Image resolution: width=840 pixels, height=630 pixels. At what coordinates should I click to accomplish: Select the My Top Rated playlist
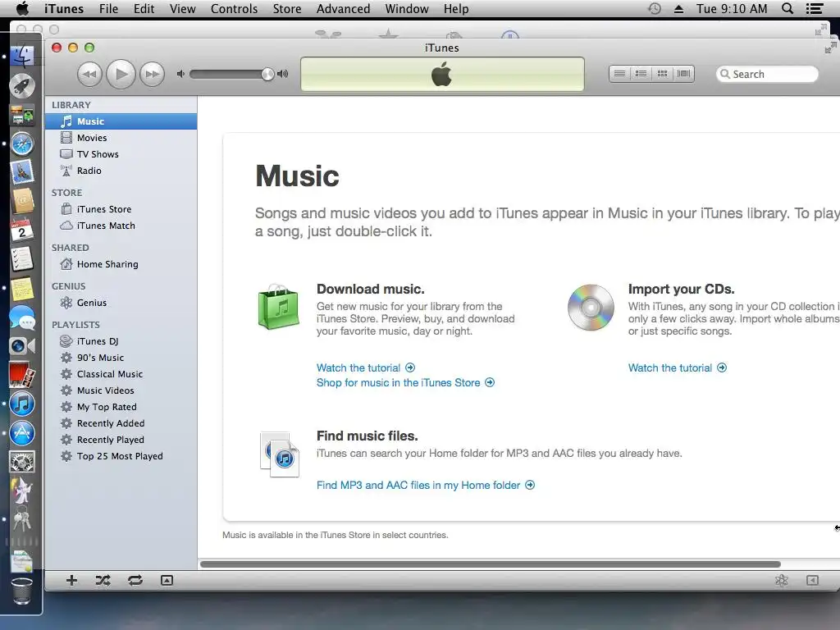pyautogui.click(x=121, y=407)
